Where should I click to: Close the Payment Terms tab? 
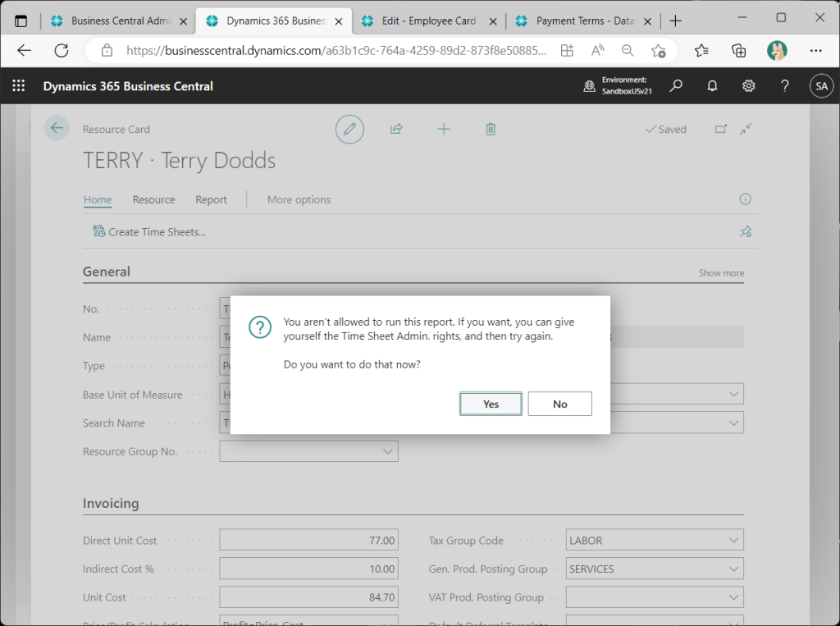click(x=647, y=21)
